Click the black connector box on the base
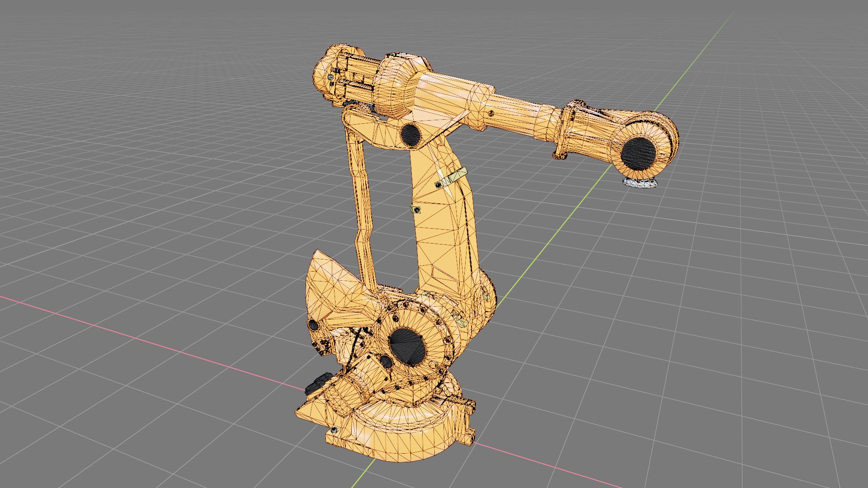This screenshot has width=868, height=488. pyautogui.click(x=319, y=384)
